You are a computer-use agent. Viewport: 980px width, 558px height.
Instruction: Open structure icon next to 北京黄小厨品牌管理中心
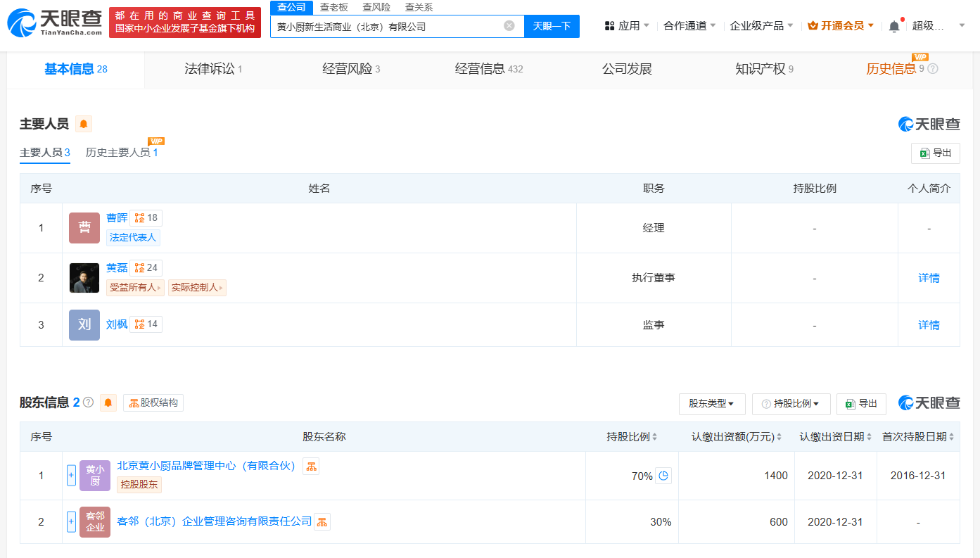(x=311, y=466)
